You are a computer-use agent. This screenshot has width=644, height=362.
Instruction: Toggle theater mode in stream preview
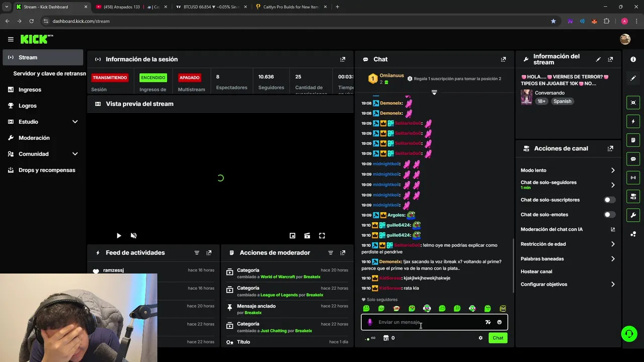(x=307, y=235)
